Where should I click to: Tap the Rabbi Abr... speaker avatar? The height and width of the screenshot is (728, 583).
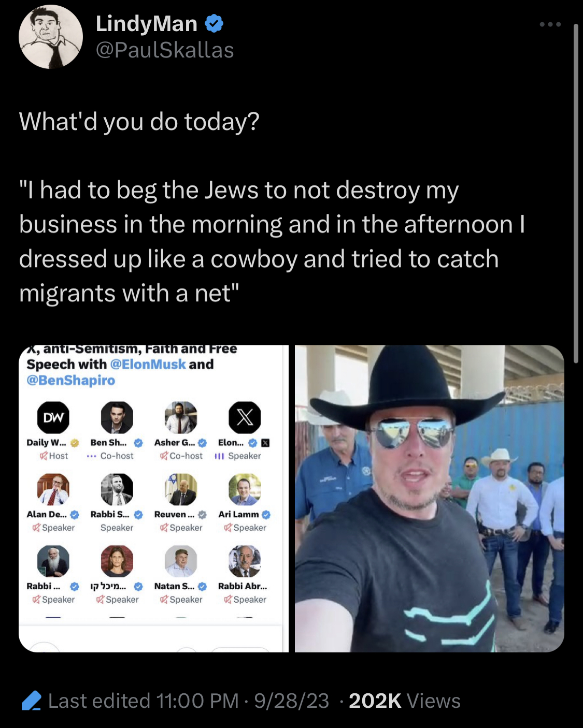(245, 561)
